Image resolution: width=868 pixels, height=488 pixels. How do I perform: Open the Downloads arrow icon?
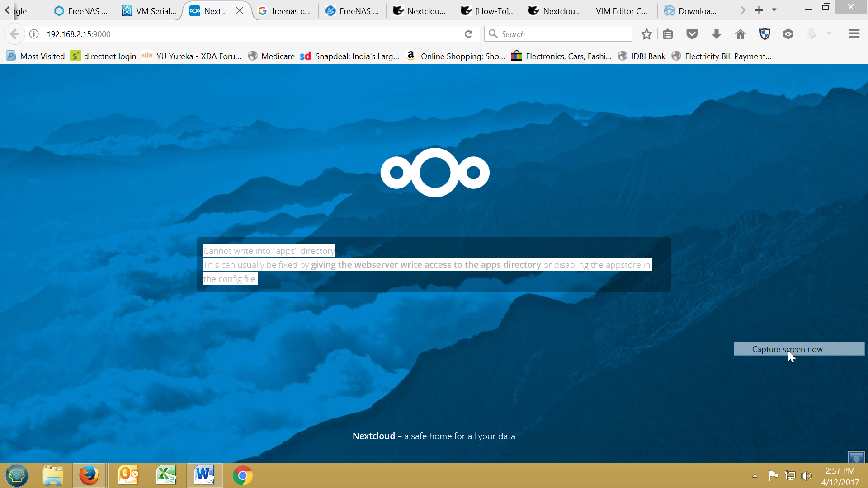click(716, 34)
